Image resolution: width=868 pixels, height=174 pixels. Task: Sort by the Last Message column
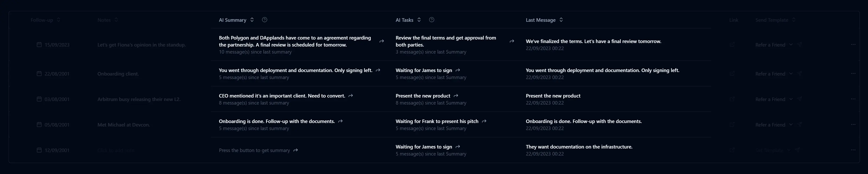(x=561, y=20)
